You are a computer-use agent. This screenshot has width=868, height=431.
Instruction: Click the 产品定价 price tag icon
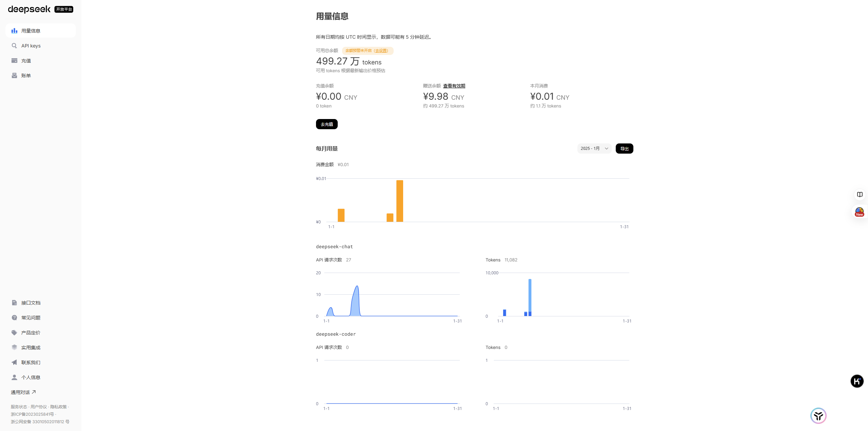[14, 333]
